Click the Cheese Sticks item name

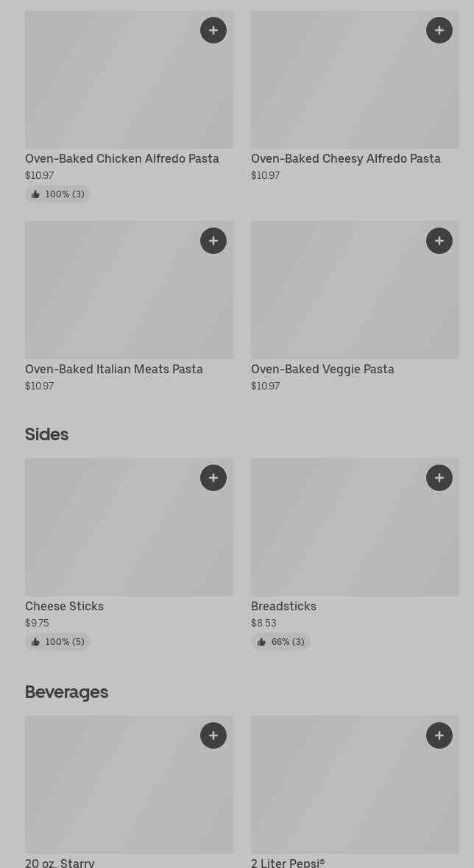pos(64,606)
